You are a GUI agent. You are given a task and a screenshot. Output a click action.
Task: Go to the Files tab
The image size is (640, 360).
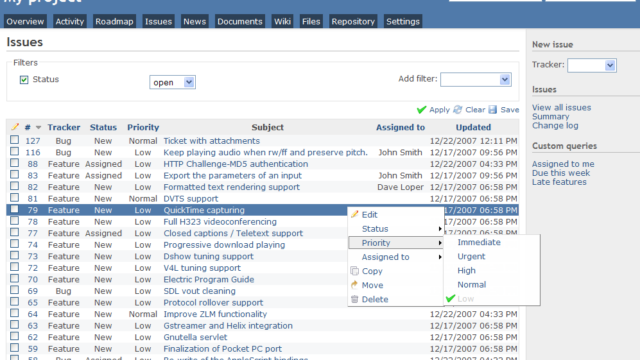(311, 22)
